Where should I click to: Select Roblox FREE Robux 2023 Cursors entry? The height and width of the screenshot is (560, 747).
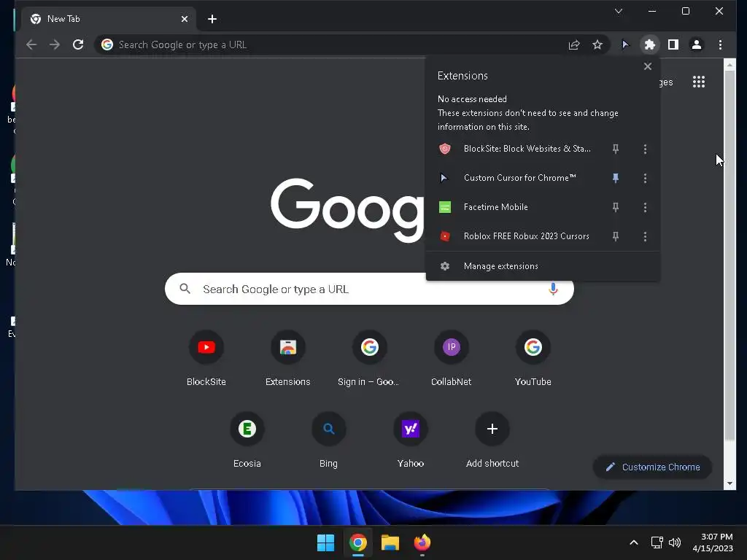[516, 236]
